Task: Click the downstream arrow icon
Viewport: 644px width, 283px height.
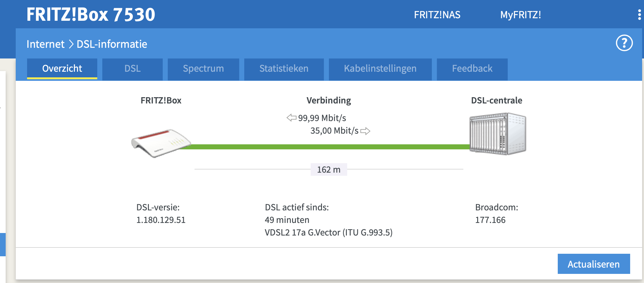Action: 291,118
